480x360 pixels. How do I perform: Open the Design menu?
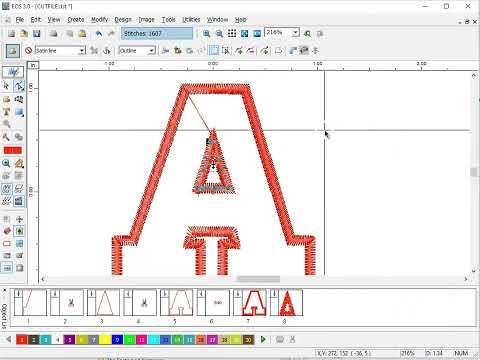click(123, 20)
